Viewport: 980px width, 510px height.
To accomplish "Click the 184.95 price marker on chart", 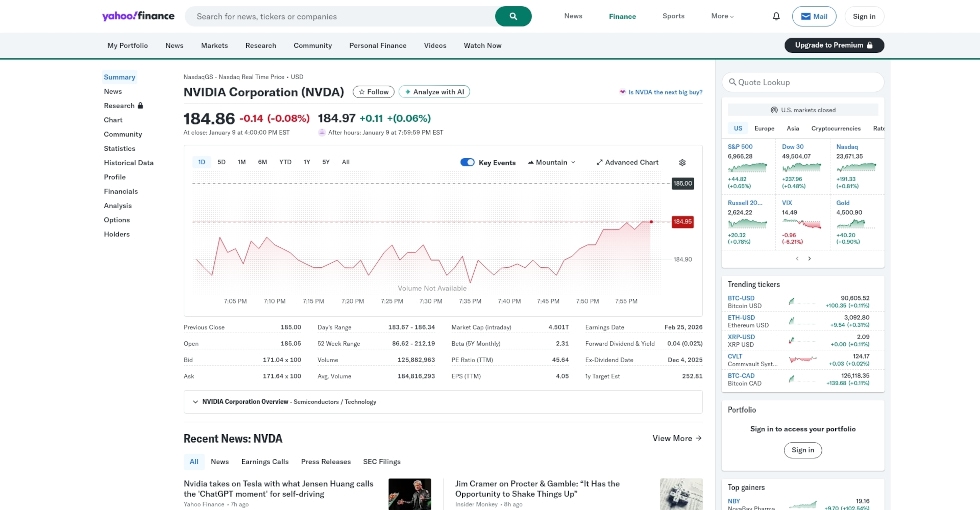I will click(x=682, y=222).
